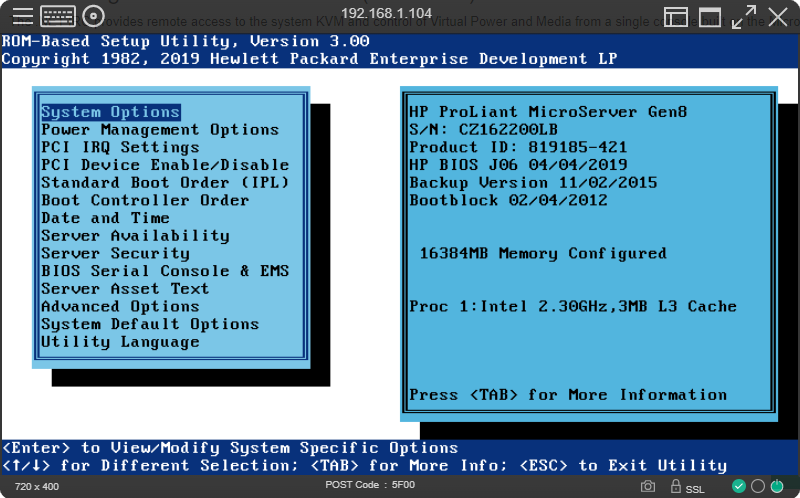Click the Proc 1:Intel 2.30GHz processor line

point(573,307)
